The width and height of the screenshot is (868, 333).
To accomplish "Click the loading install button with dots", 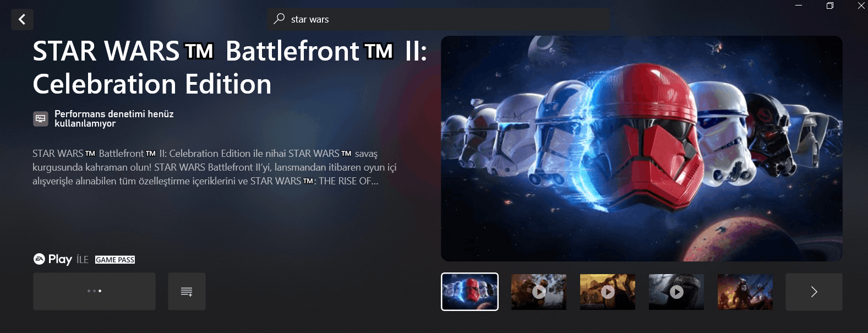I will click(94, 291).
